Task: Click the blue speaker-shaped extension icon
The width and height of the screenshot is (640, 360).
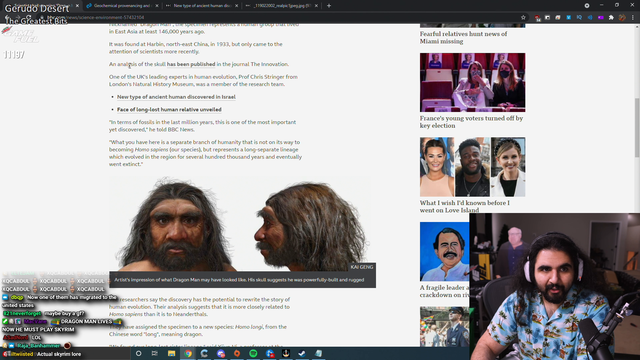Action: click(590, 18)
